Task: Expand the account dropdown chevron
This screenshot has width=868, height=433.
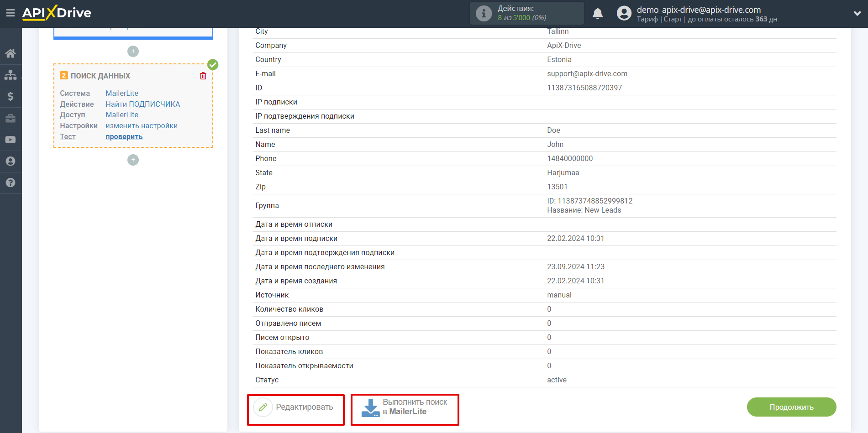Action: pyautogui.click(x=857, y=14)
